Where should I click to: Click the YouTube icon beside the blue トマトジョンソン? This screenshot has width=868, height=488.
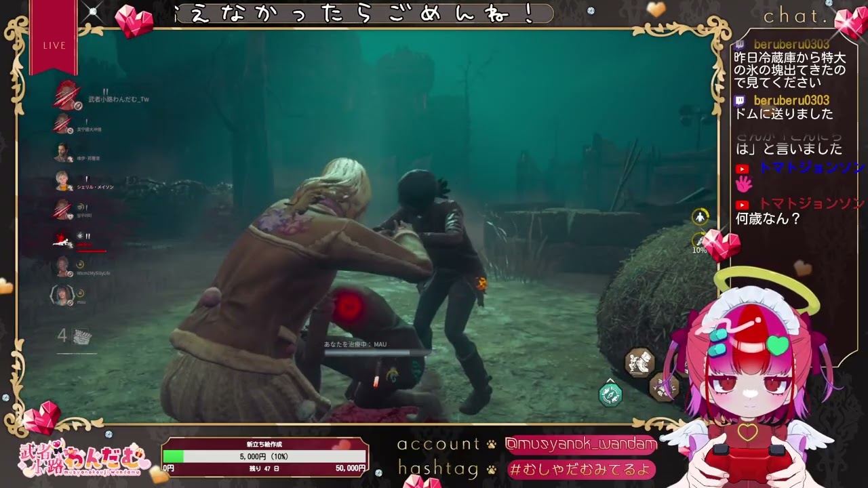743,169
